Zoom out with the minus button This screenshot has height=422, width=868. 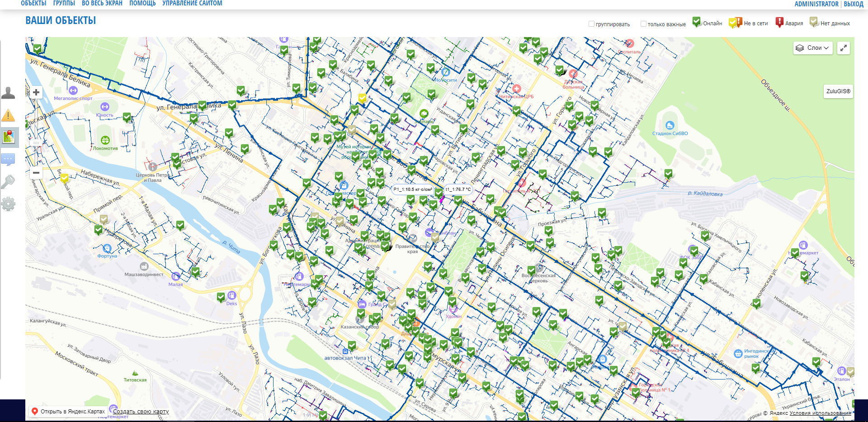(36, 173)
